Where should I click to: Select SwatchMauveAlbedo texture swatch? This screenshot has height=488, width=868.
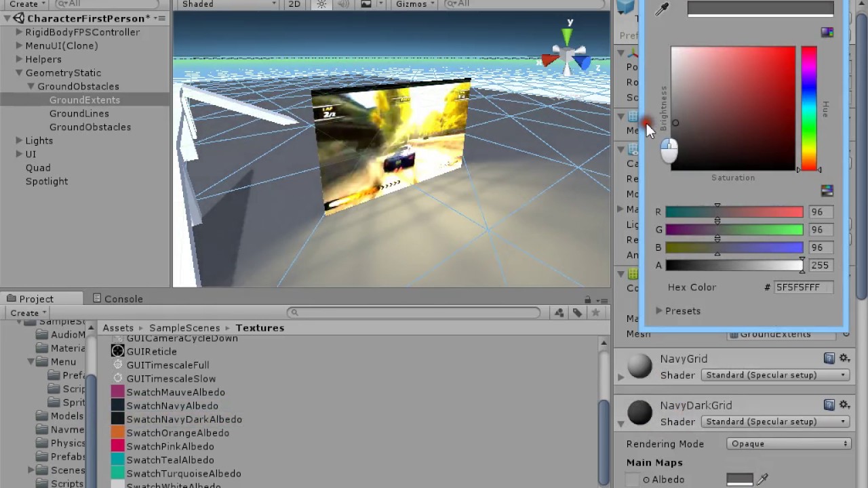[x=117, y=392]
